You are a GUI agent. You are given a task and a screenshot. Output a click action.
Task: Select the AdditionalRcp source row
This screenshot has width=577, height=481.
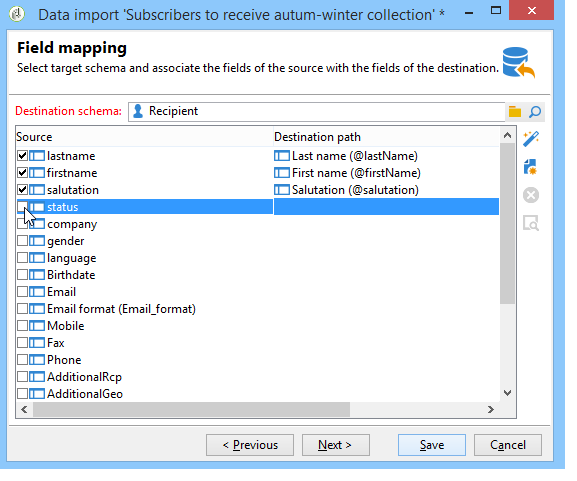click(x=258, y=377)
